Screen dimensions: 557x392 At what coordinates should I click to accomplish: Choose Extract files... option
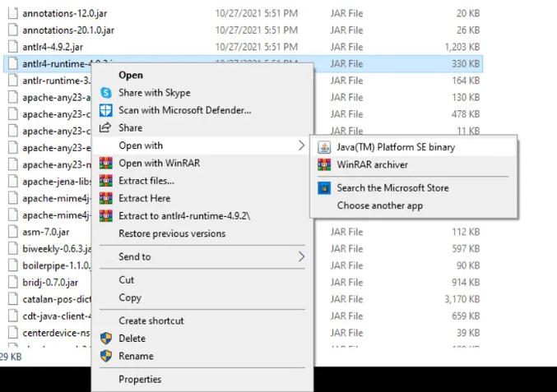[x=202, y=181]
